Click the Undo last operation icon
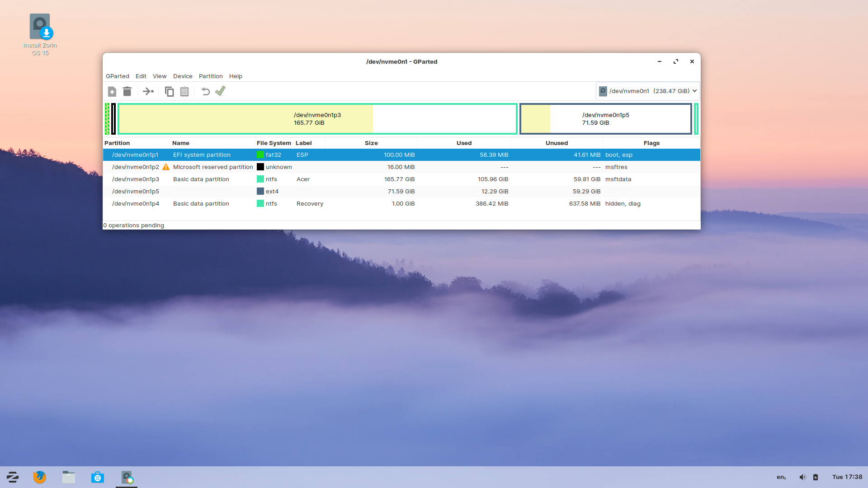The image size is (868, 488). pyautogui.click(x=205, y=92)
